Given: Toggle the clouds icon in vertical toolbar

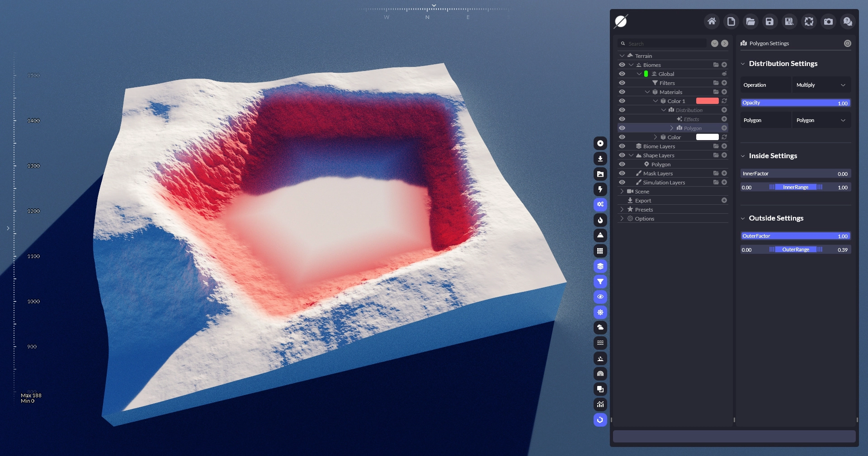Looking at the screenshot, I should [600, 327].
